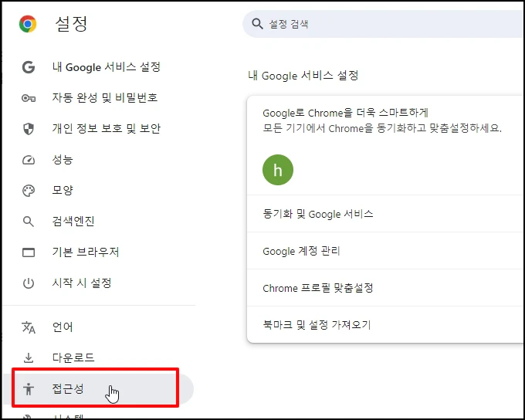Open Chrome 프로필 맞춤설정 row
Viewport: 525px width, 420px height.
tap(386, 288)
